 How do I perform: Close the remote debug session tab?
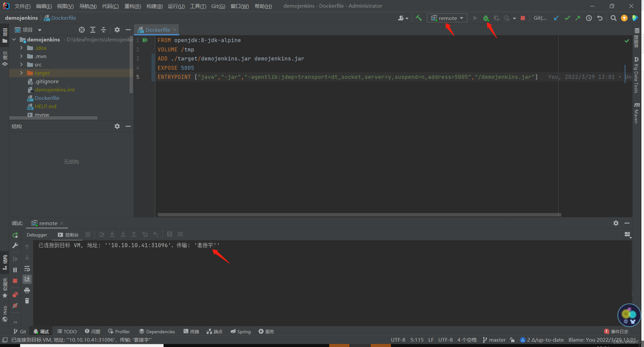pos(62,223)
